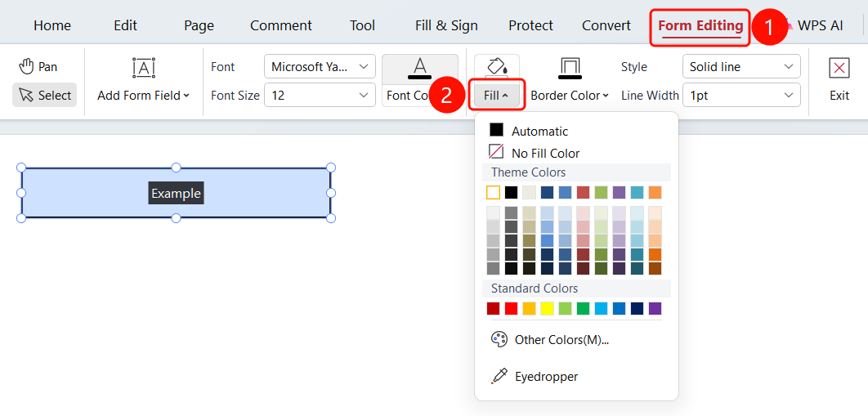Expand the Add Form Field menu

click(143, 96)
